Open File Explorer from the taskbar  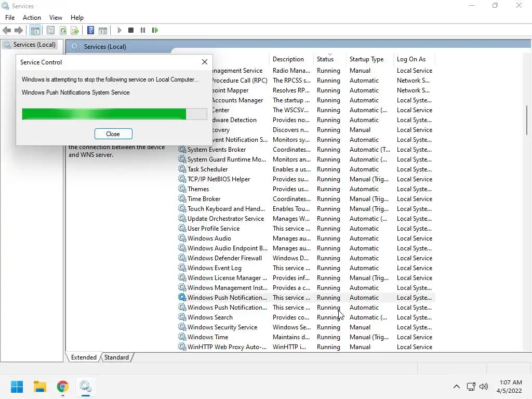(39, 387)
